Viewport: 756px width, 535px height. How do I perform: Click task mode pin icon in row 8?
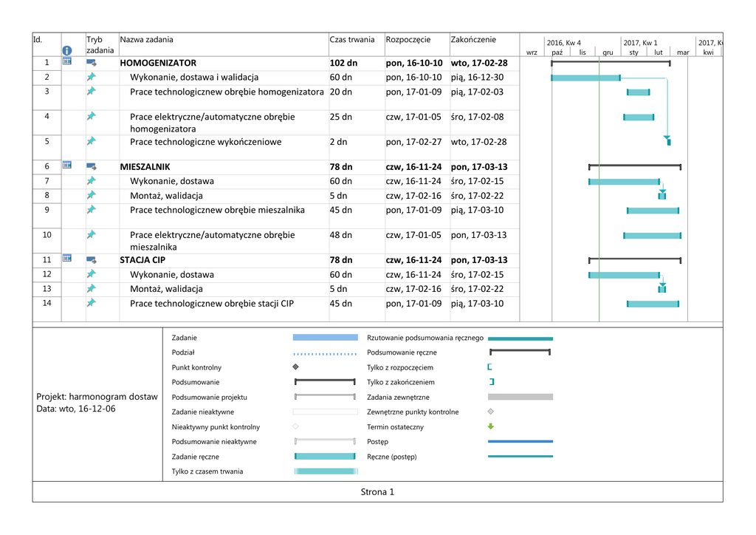[x=92, y=195]
